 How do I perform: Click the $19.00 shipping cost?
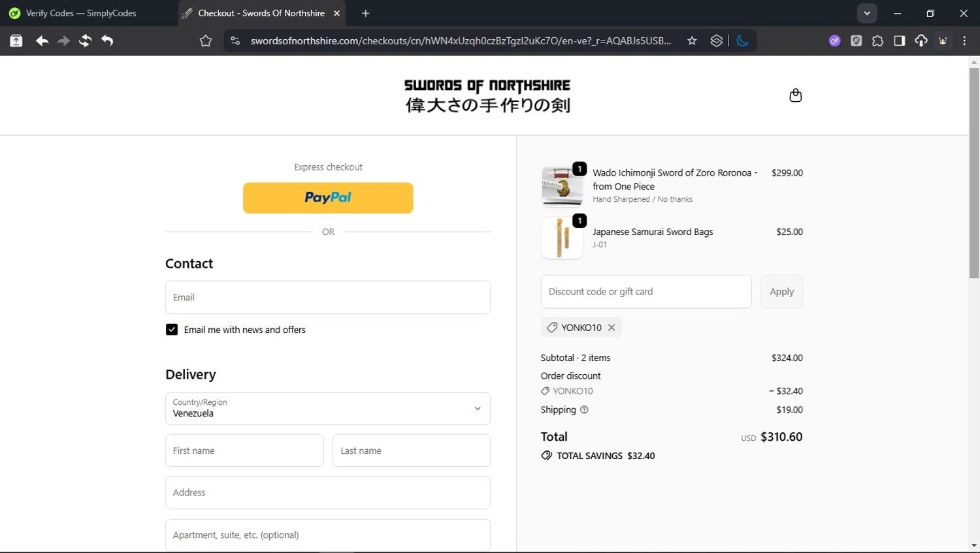pyautogui.click(x=790, y=410)
